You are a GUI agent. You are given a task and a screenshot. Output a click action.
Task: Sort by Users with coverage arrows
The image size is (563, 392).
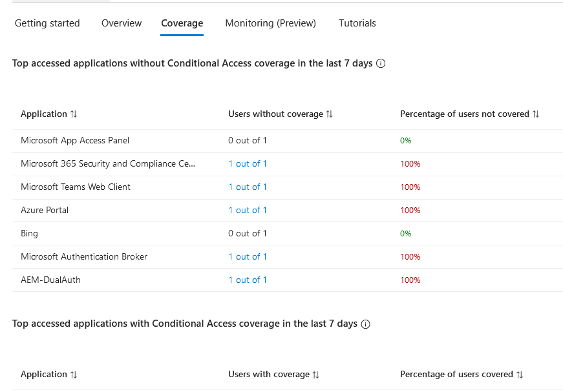316,375
